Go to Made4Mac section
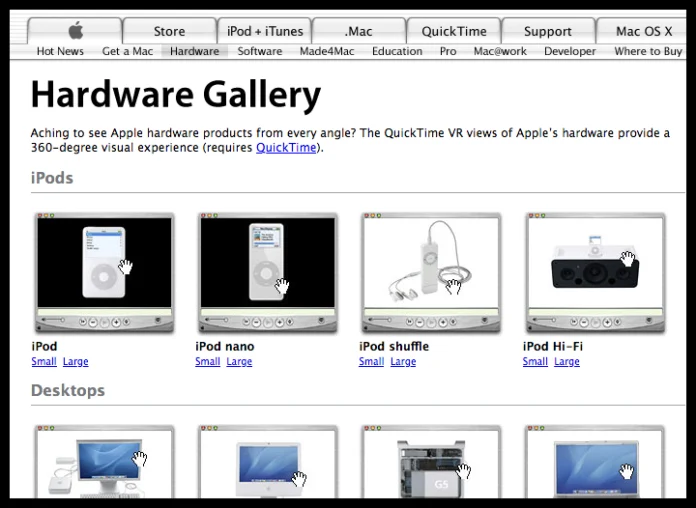 tap(327, 52)
